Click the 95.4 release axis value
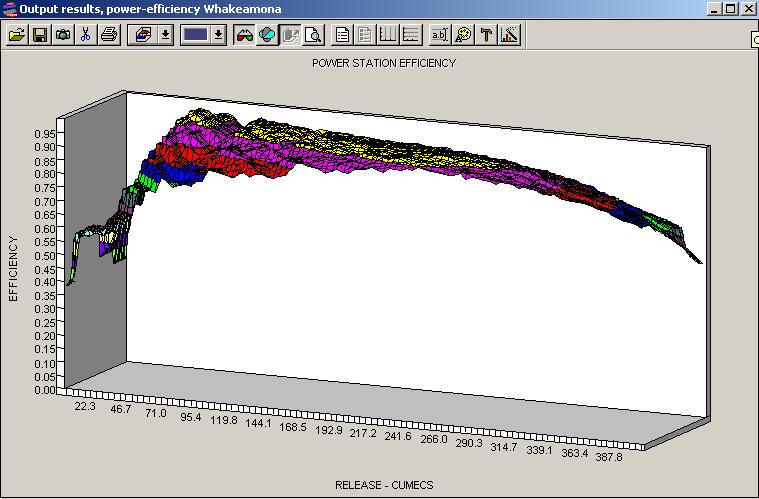This screenshot has width=759, height=499. pyautogui.click(x=191, y=417)
